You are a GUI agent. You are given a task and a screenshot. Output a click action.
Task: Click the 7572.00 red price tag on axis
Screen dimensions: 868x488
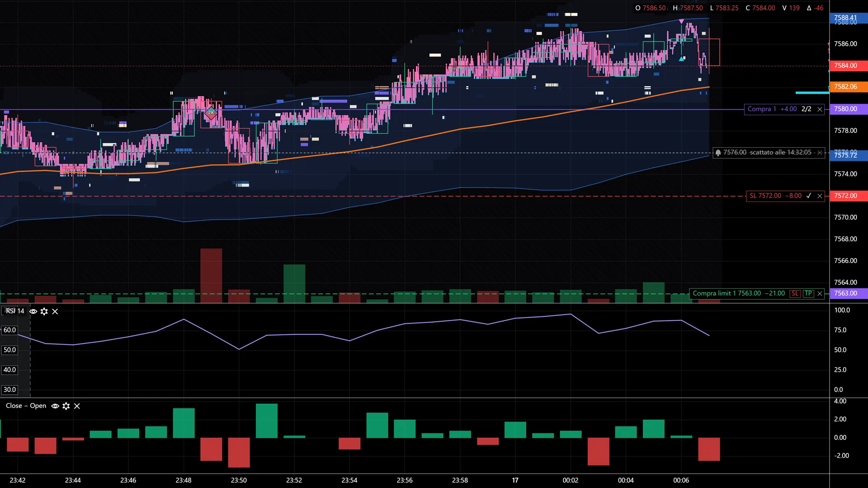pos(849,196)
